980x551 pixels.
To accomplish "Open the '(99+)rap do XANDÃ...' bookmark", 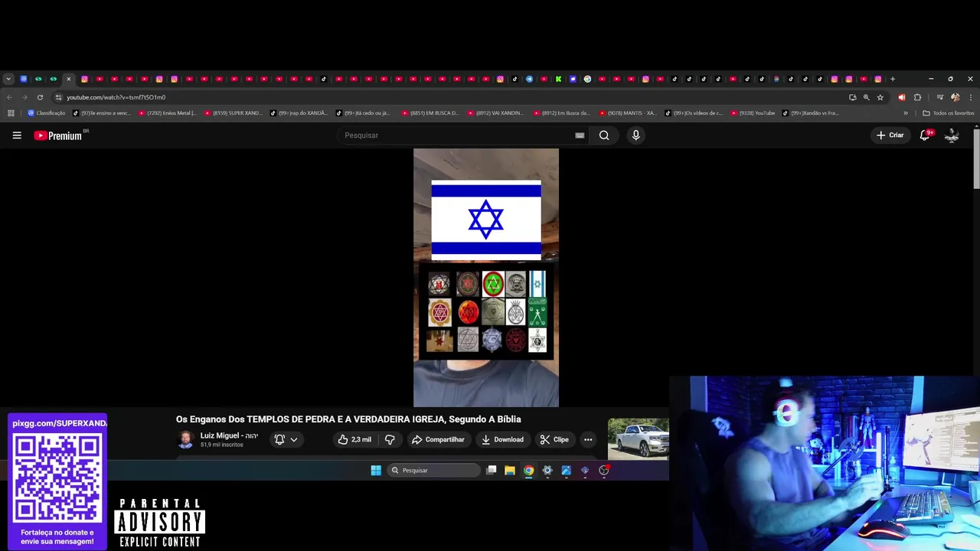I will pos(299,113).
